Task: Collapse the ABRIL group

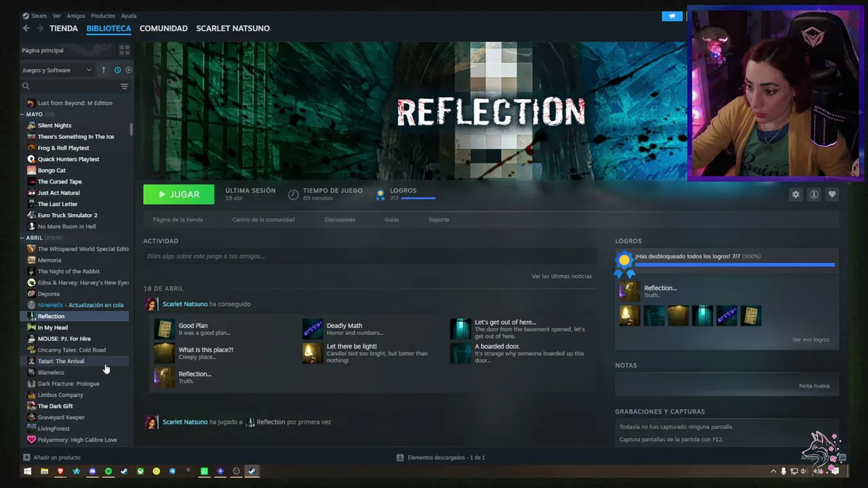Action: click(22, 238)
